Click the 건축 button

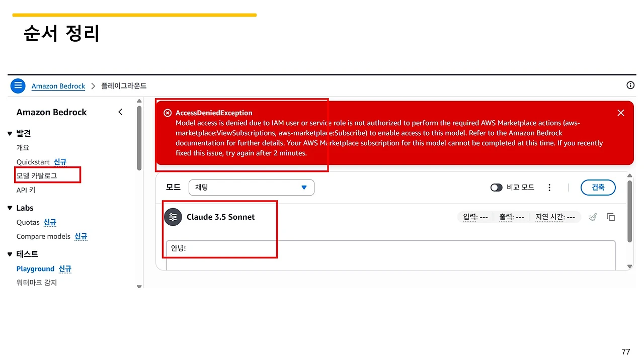point(598,188)
